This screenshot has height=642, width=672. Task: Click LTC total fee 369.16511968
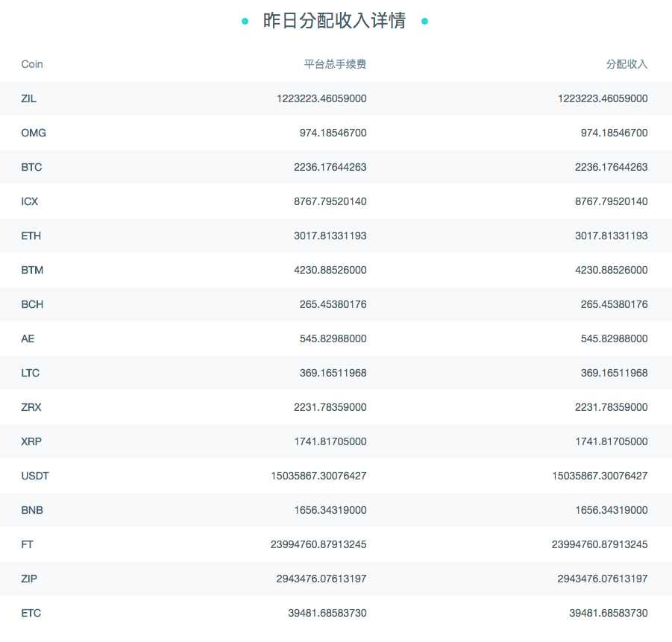[333, 373]
